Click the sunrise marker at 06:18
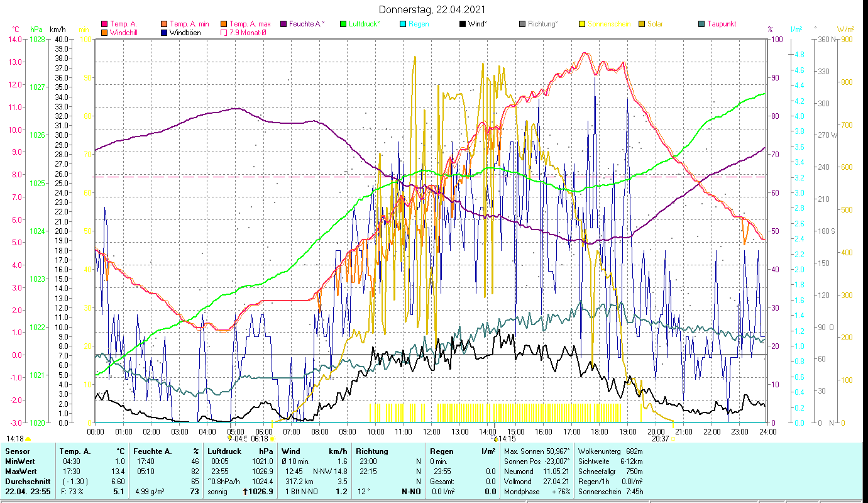The image size is (868, 503). (272, 439)
